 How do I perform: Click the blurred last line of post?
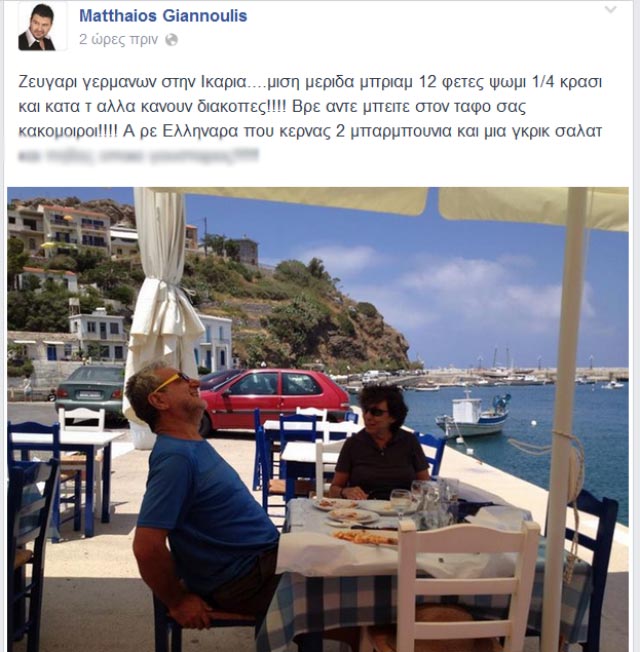pos(138,156)
